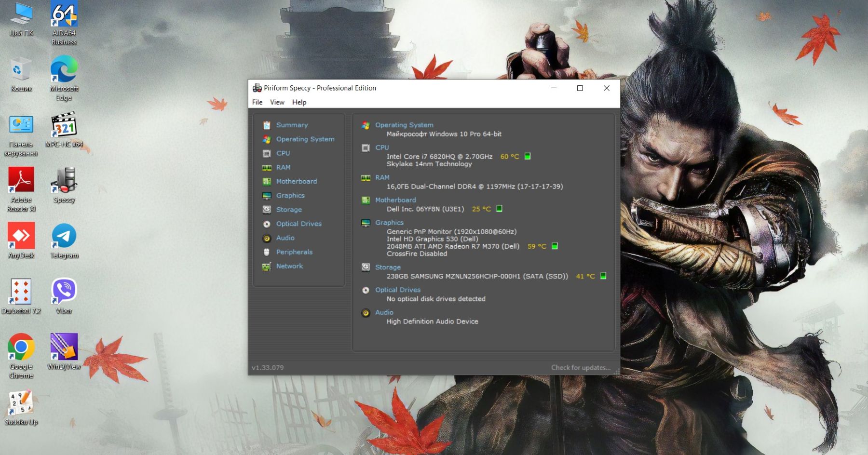Open the Summary section in sidebar

(x=292, y=125)
